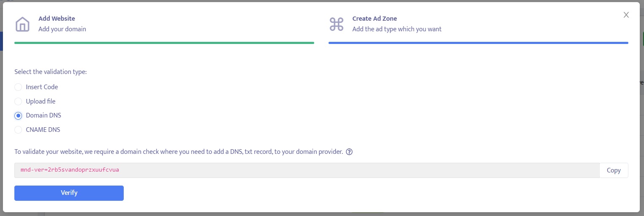Choose the Upload file radio button
Viewport: 644px width, 216px height.
(x=18, y=101)
